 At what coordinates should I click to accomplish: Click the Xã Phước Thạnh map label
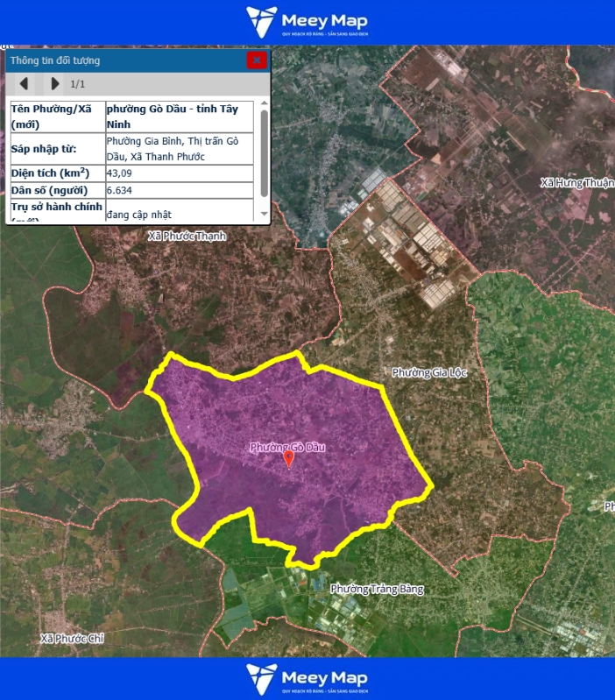[x=187, y=236]
